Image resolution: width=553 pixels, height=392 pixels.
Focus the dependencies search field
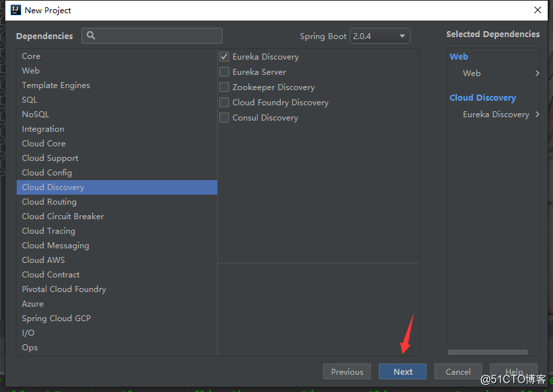point(152,36)
